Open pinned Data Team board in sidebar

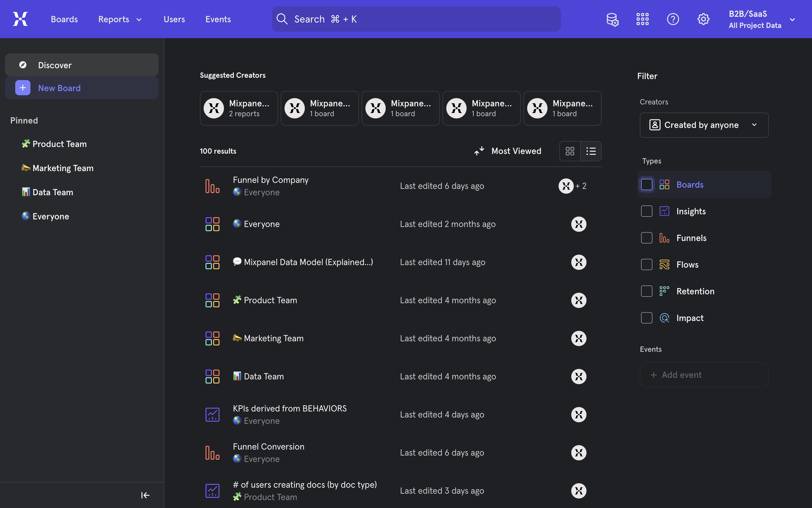[x=47, y=192]
